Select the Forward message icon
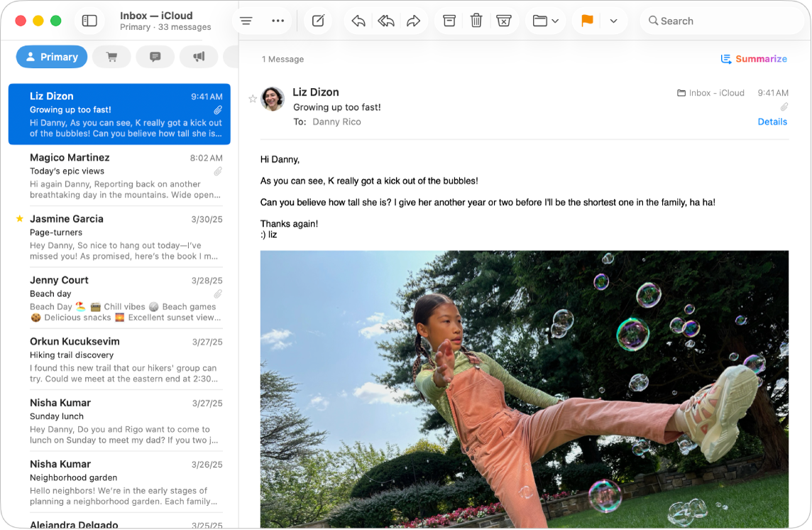812x530 pixels. 414,21
